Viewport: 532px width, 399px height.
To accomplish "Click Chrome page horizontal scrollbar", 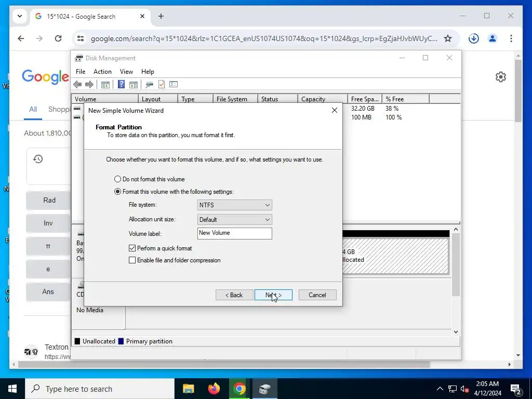I will (x=224, y=364).
